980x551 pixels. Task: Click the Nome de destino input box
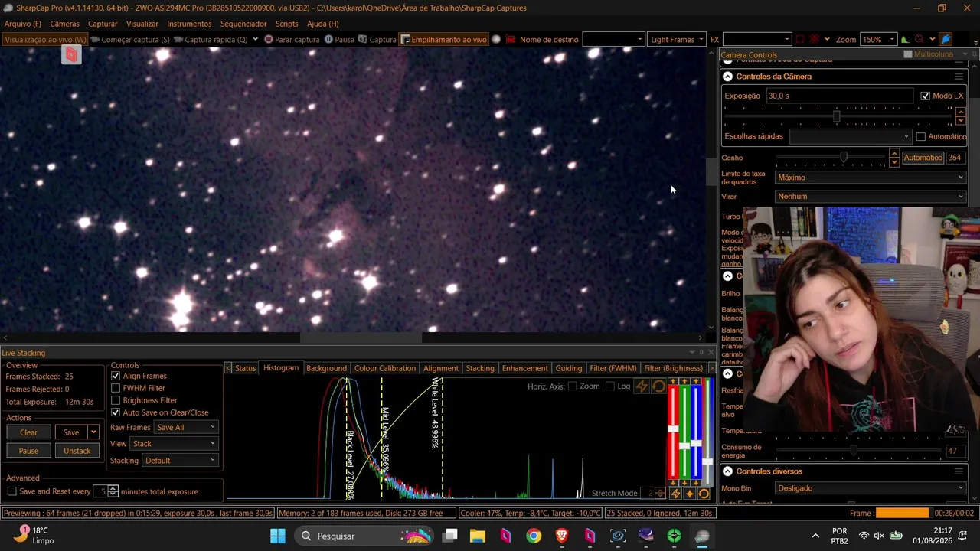point(613,39)
